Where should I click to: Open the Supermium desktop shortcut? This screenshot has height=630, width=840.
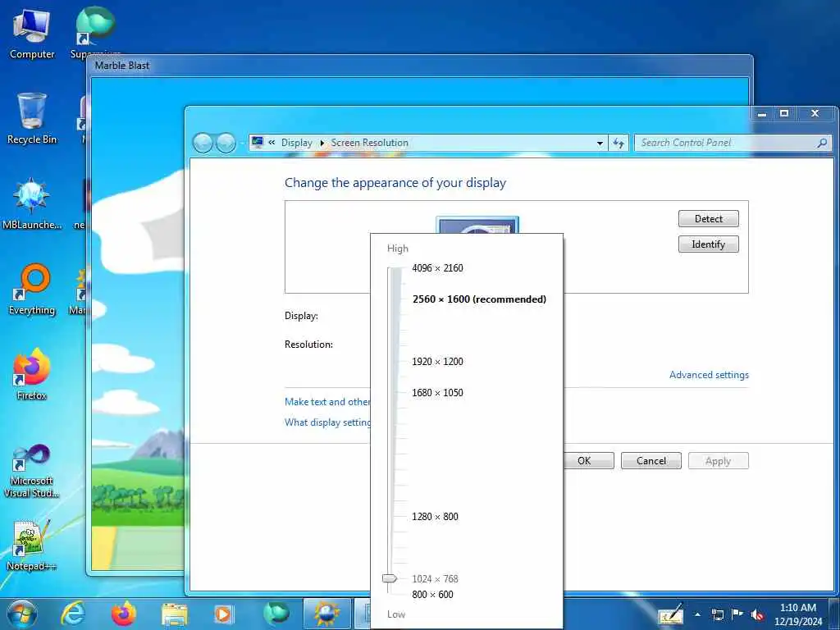(x=95, y=32)
